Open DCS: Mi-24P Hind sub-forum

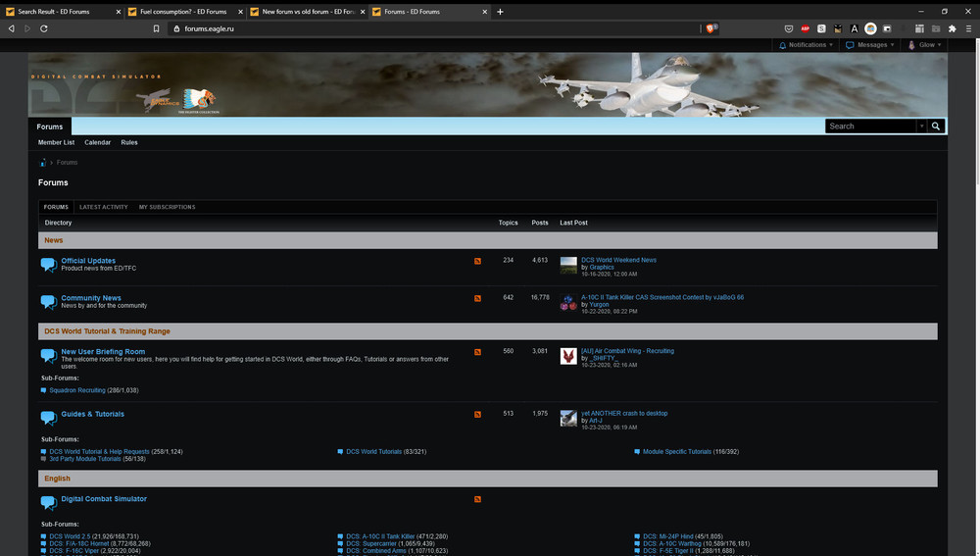click(668, 536)
